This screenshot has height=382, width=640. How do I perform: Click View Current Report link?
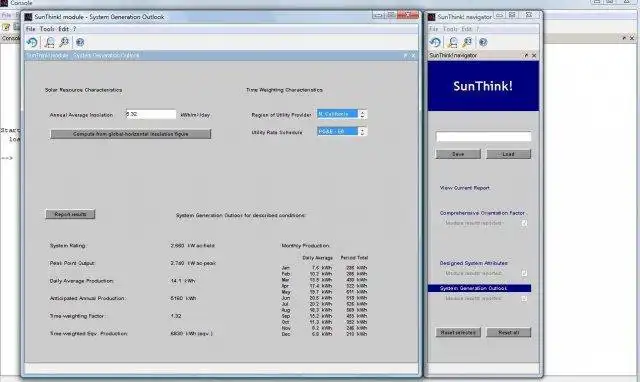(464, 188)
